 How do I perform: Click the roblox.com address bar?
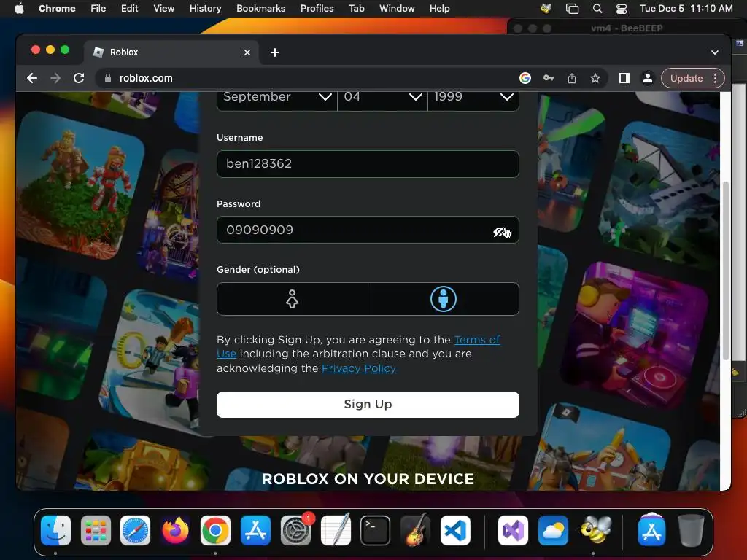click(x=305, y=78)
